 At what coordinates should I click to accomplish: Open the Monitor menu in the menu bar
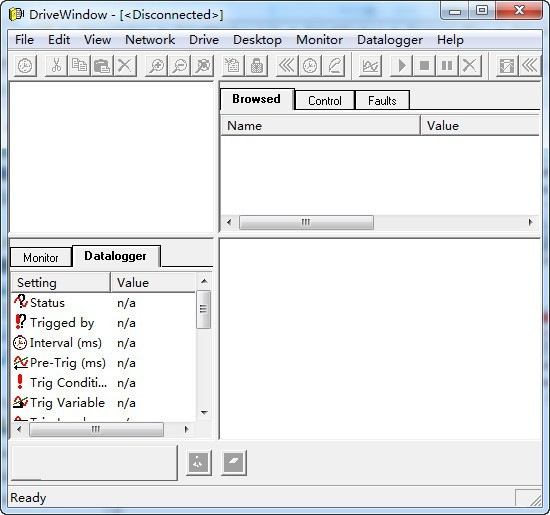(x=319, y=40)
